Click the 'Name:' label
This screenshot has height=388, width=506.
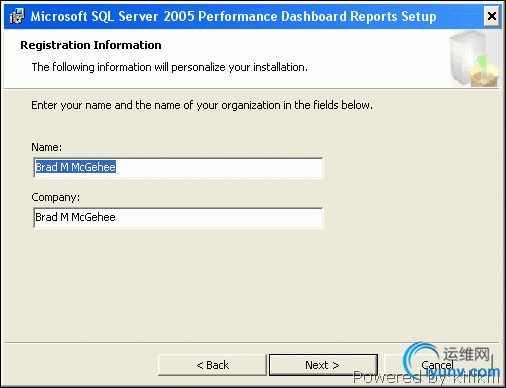pos(47,147)
